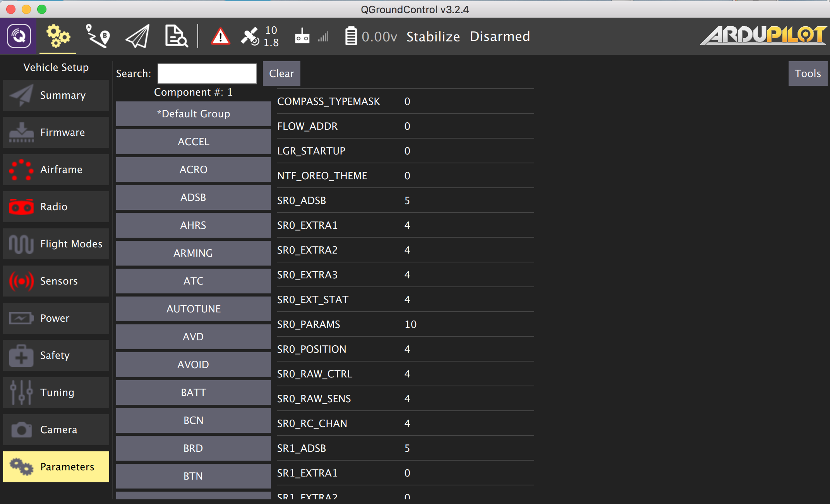Screen dimensions: 830x504
Task: Select the Sensors setup tab
Action: coord(56,281)
